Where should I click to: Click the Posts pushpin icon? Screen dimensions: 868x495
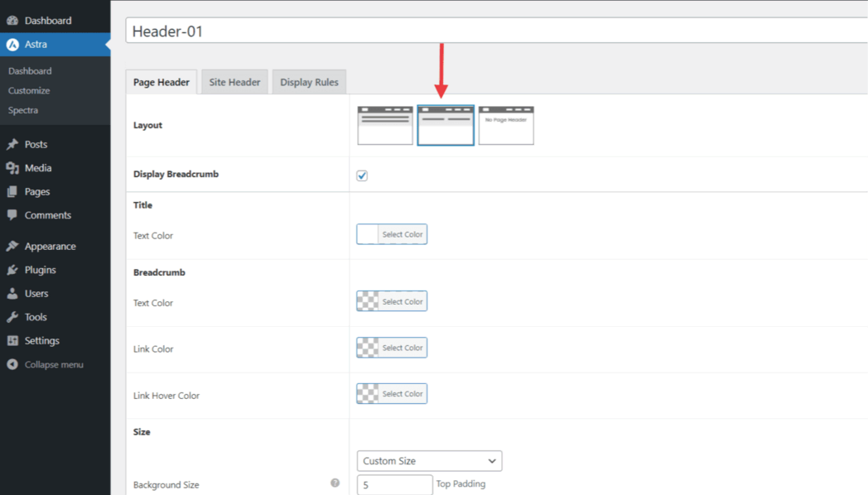[12, 144]
